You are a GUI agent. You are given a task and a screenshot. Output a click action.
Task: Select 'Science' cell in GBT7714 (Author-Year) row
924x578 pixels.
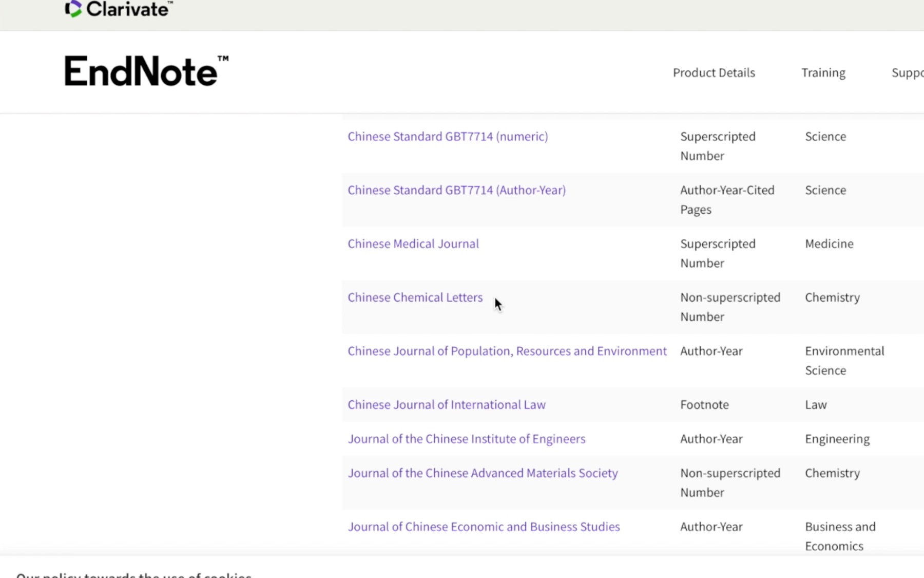click(x=825, y=190)
